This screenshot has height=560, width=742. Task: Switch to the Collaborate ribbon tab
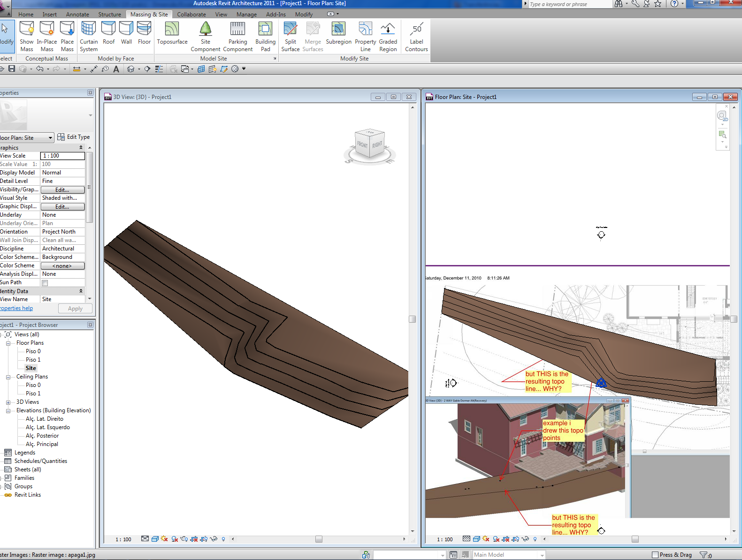tap(191, 15)
